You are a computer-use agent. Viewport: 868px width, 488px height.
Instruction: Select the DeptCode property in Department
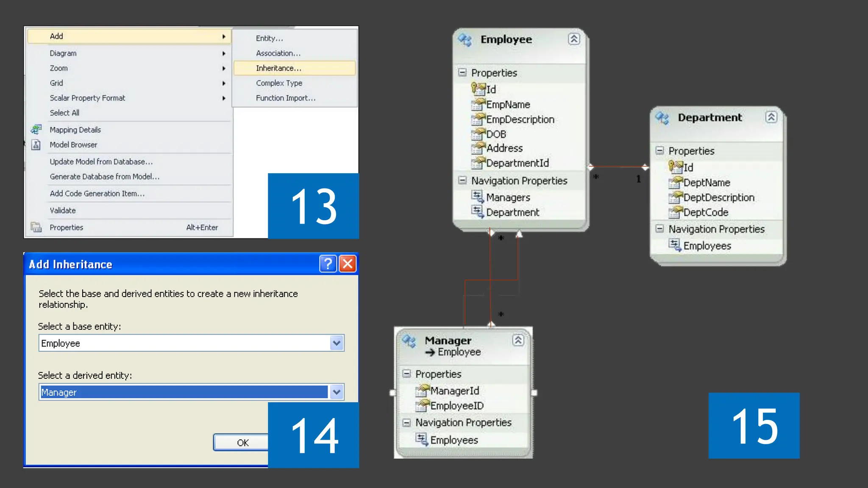tap(706, 212)
